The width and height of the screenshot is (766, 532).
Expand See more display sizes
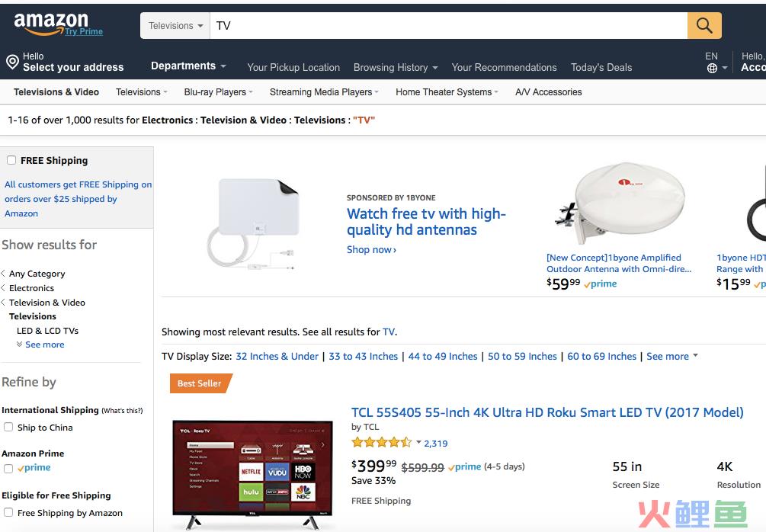point(671,356)
